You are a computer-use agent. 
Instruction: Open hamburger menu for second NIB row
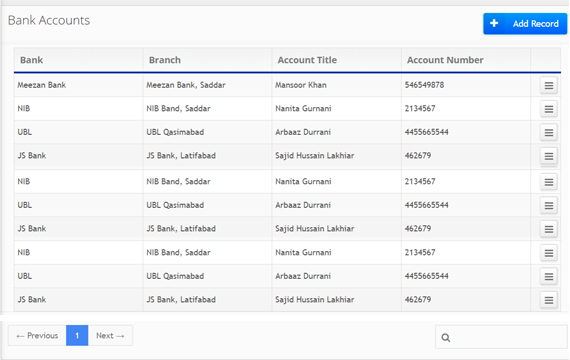pyautogui.click(x=549, y=182)
